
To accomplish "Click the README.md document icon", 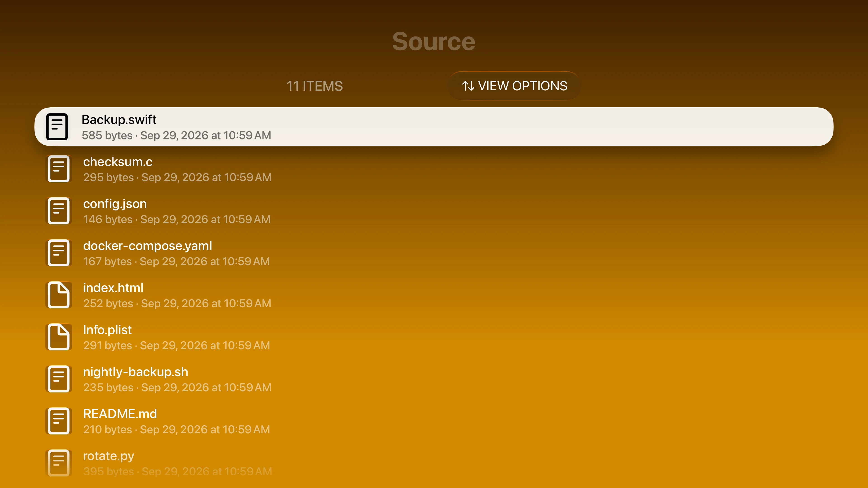I will click(59, 421).
